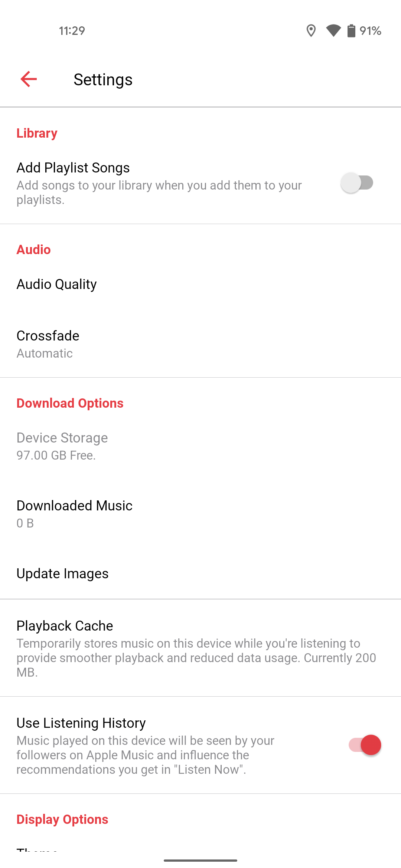The height and width of the screenshot is (868, 401).
Task: Disable the Use Listening History switch
Action: click(365, 745)
